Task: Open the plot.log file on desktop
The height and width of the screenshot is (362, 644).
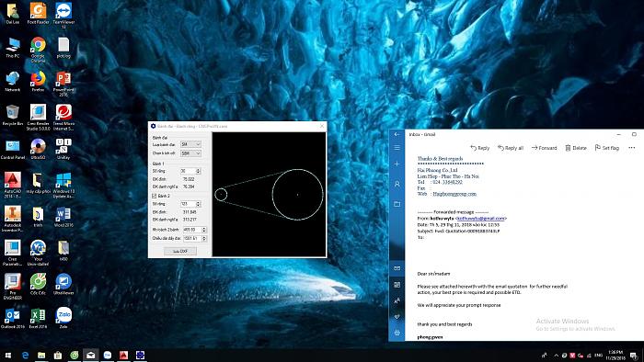Action: click(x=63, y=48)
